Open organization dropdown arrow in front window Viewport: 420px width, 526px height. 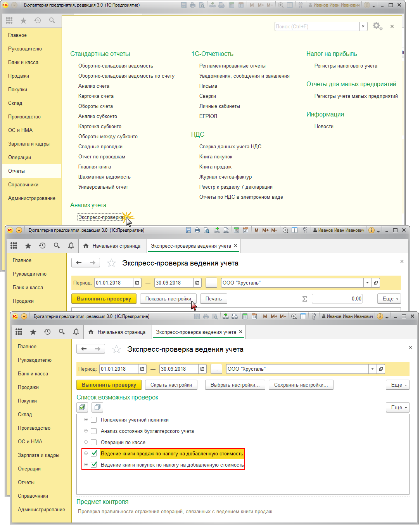click(373, 369)
